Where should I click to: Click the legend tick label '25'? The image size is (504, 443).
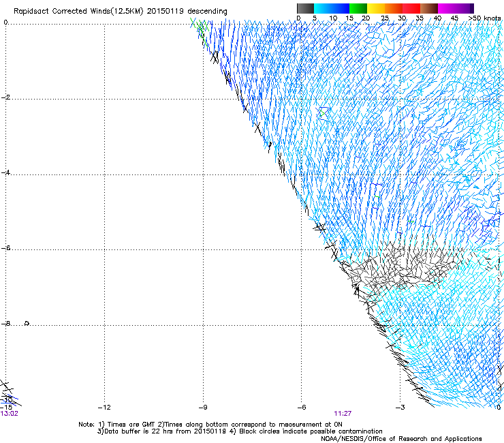click(x=385, y=18)
